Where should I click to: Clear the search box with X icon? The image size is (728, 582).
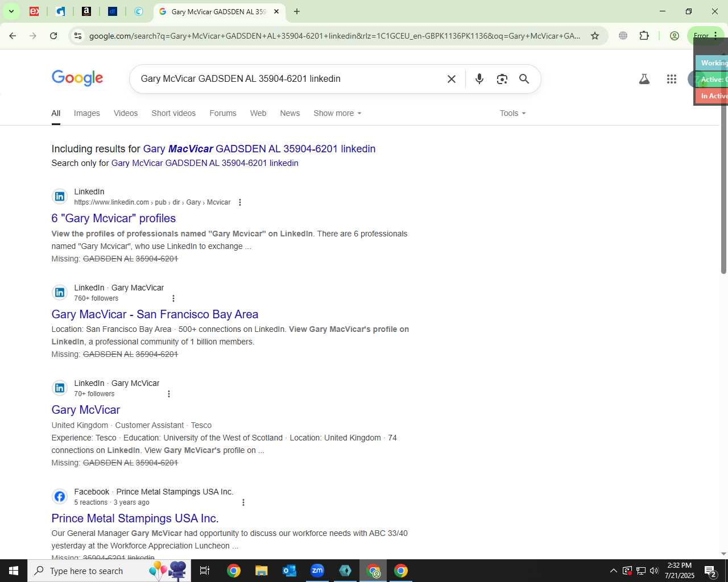[x=452, y=79]
